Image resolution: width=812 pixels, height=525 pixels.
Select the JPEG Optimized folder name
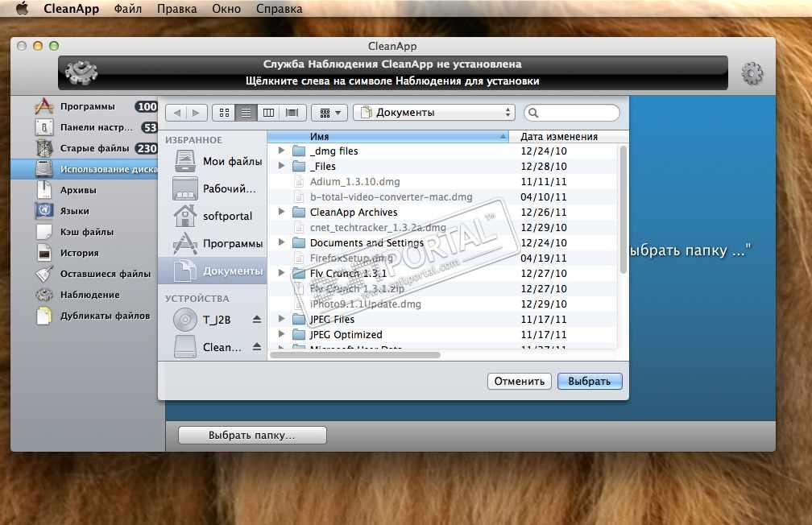(346, 334)
